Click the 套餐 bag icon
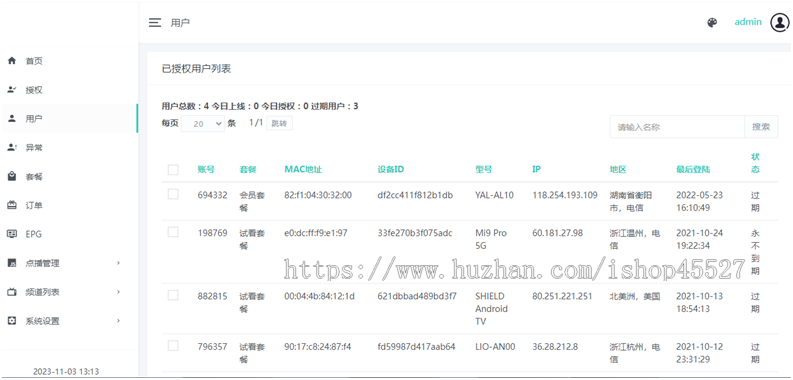 12,176
